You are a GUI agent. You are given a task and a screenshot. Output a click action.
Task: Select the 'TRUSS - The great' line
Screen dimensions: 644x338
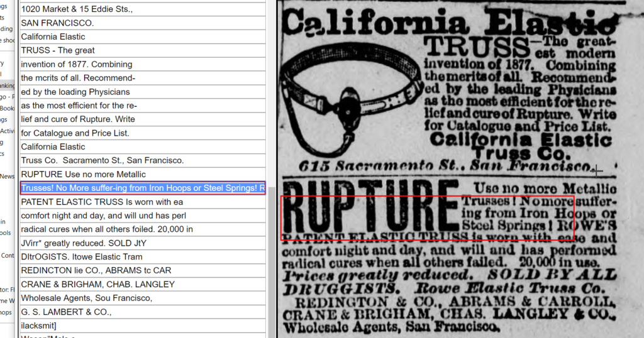click(143, 50)
